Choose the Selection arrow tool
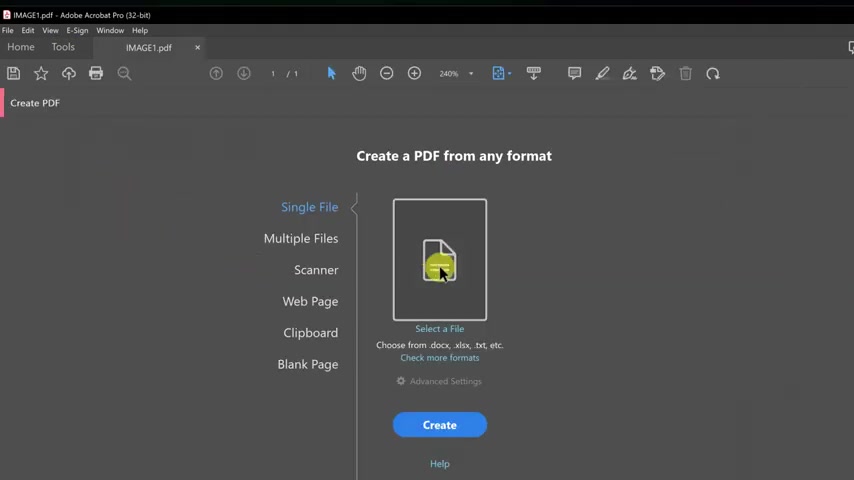Viewport: 854px width, 480px height. point(331,74)
